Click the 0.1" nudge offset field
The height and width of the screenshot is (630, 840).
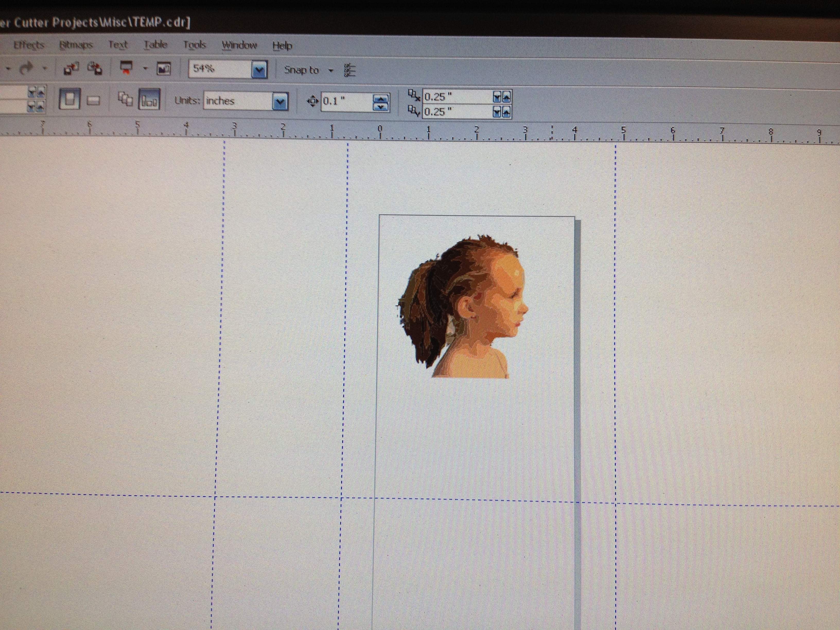(347, 102)
